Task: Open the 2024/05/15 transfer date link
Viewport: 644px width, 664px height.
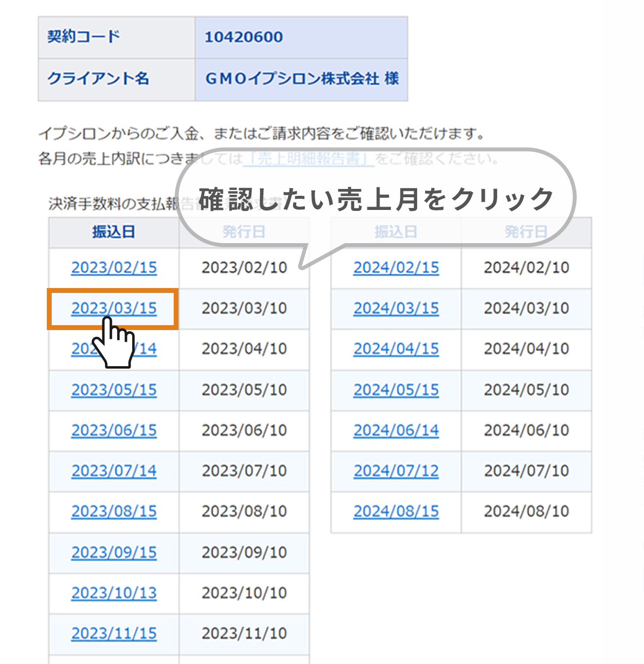Action: click(396, 390)
